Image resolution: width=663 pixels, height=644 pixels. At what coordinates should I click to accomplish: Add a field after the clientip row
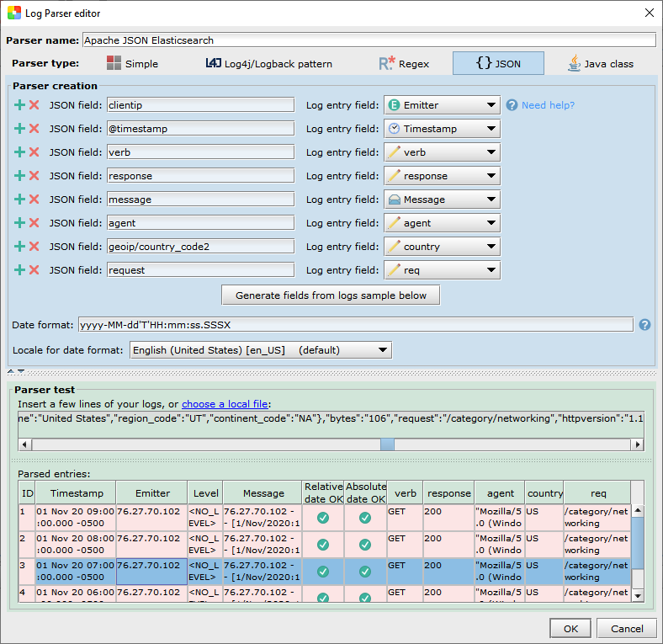tap(20, 105)
